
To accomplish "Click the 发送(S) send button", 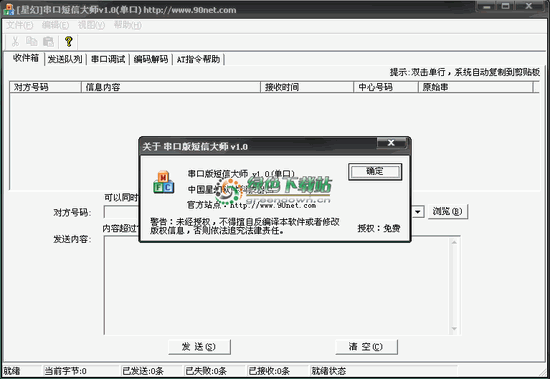I will pyautogui.click(x=199, y=347).
